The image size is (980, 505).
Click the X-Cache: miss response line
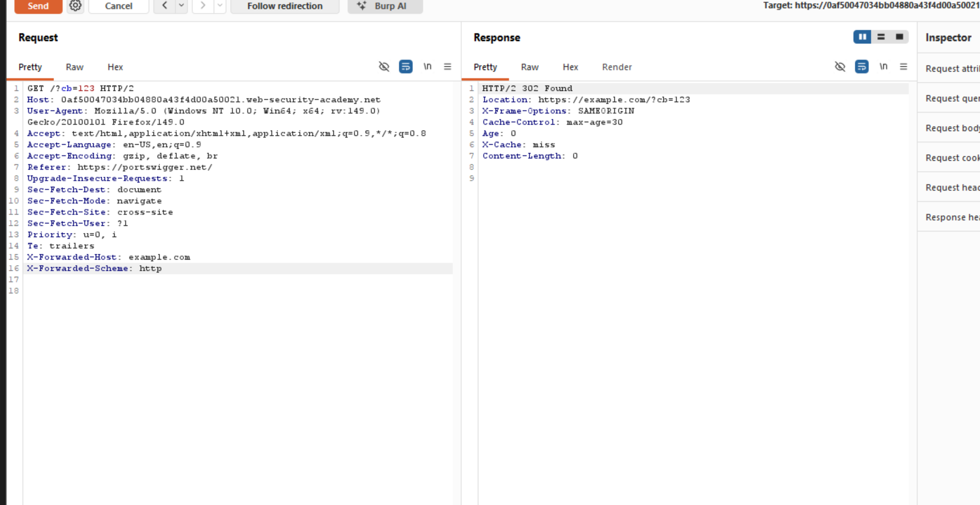[519, 145]
